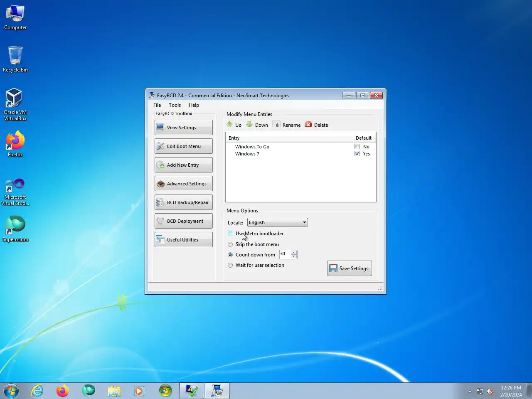This screenshot has width=532, height=399.
Task: Click the countdown seconds field
Action: (285, 254)
